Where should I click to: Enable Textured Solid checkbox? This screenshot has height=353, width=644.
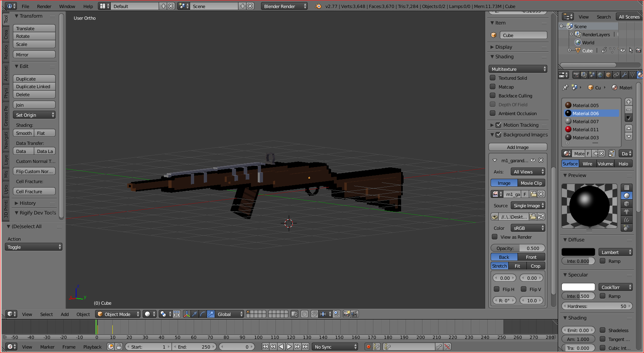click(493, 78)
